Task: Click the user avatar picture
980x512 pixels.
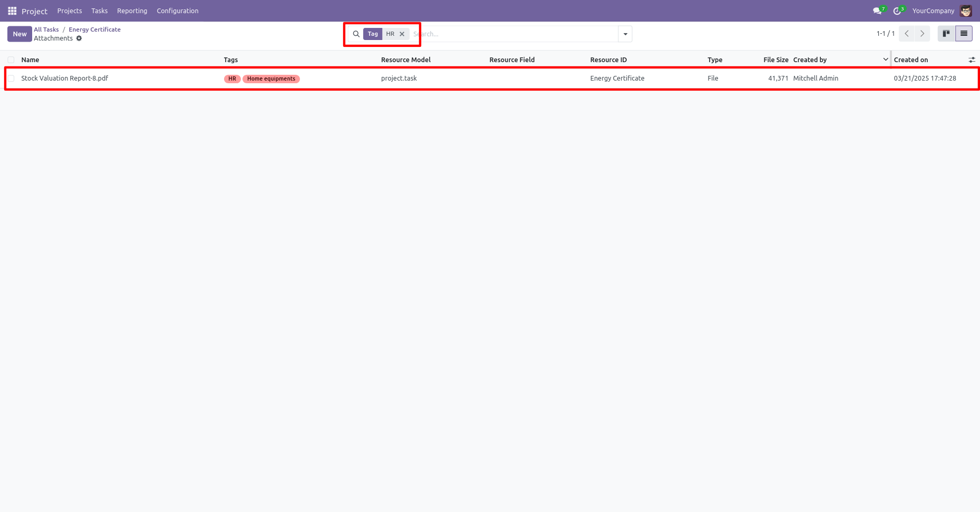Action: click(966, 11)
